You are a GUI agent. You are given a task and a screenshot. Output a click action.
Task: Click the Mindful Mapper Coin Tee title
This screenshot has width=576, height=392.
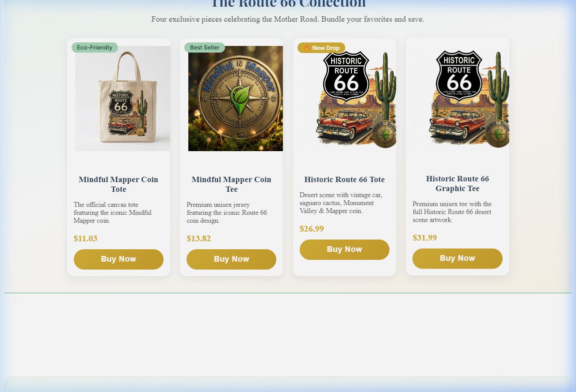tap(231, 184)
